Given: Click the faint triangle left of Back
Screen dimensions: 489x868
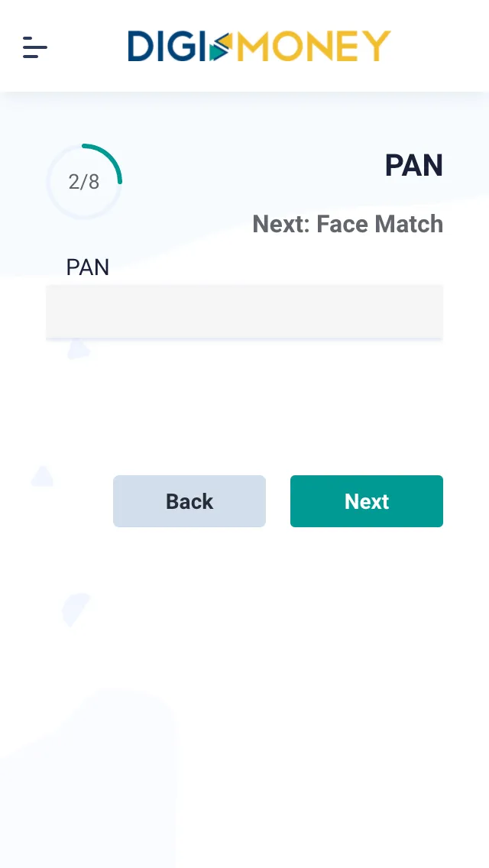Looking at the screenshot, I should [42, 477].
